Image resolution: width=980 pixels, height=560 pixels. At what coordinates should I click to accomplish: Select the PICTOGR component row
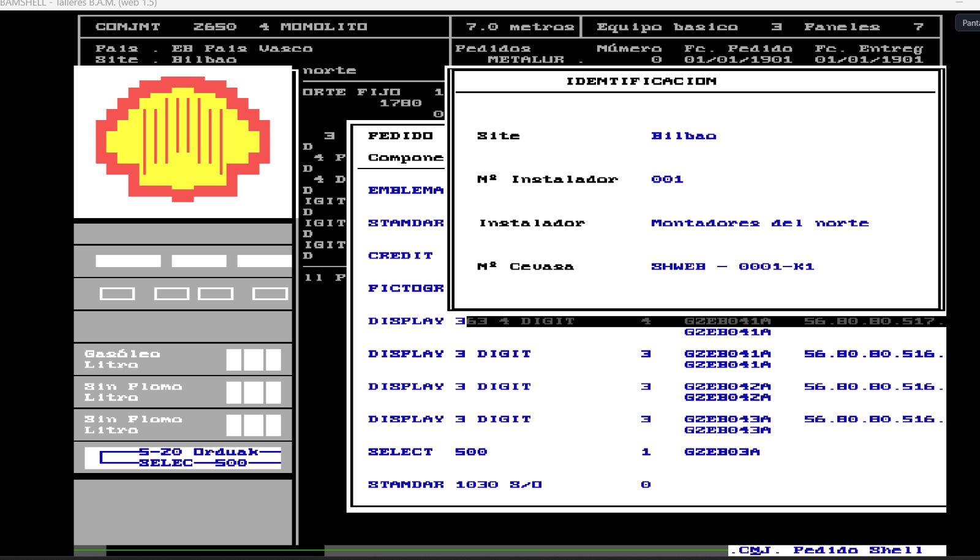[405, 288]
